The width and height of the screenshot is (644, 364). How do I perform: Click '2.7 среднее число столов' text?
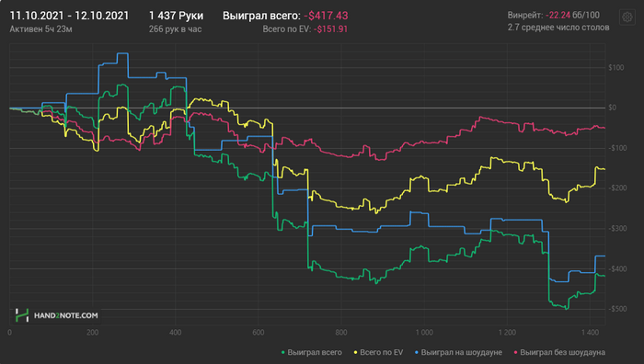coord(558,28)
